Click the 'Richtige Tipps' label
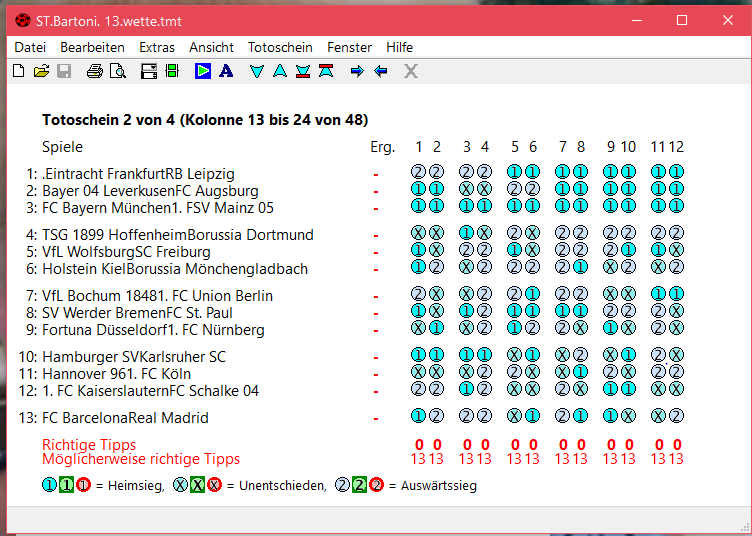 (x=89, y=444)
